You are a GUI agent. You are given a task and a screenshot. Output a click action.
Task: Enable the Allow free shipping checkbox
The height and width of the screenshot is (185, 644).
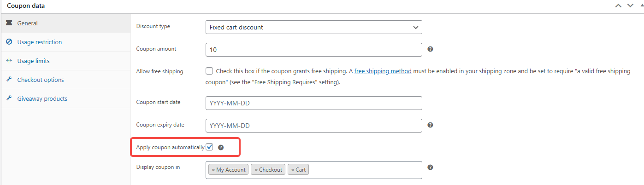click(209, 71)
